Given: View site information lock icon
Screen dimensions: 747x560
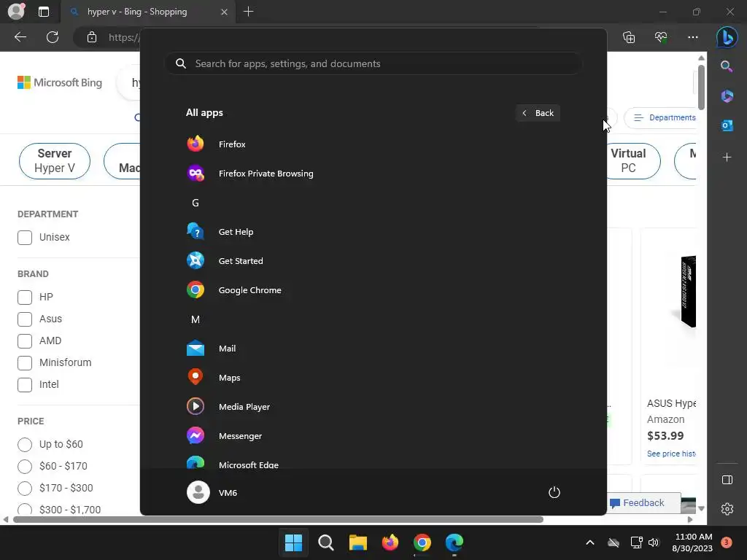Looking at the screenshot, I should point(92,37).
